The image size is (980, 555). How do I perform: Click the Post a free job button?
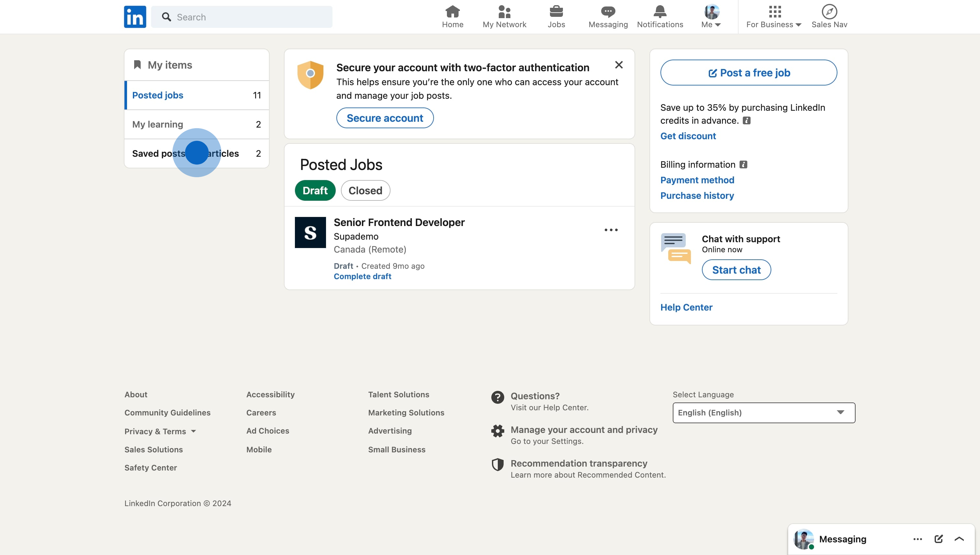coord(748,73)
